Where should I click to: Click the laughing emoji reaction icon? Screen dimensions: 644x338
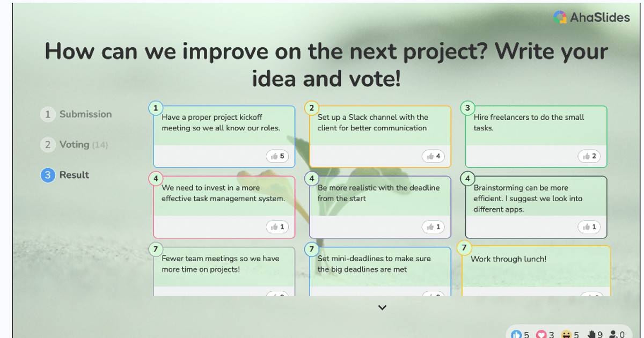pyautogui.click(x=566, y=334)
